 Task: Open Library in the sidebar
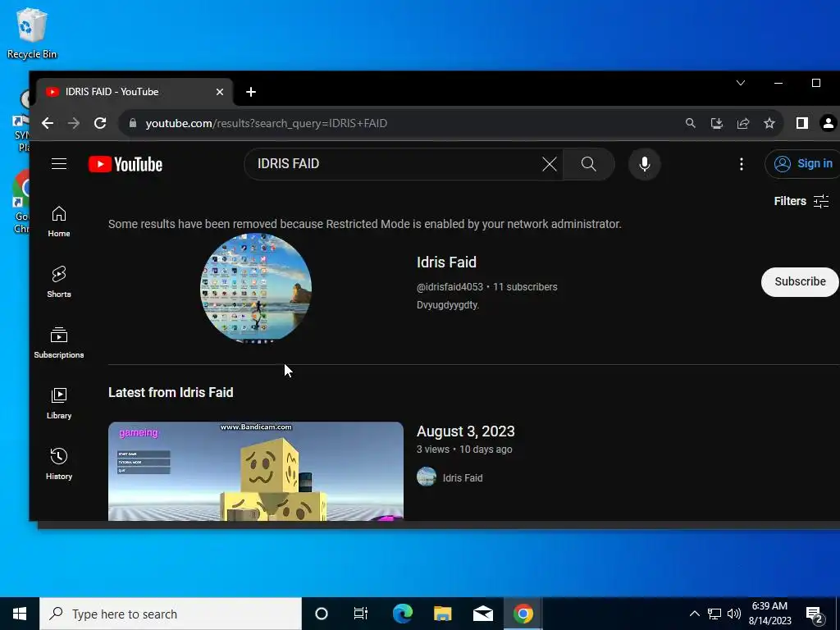(59, 404)
